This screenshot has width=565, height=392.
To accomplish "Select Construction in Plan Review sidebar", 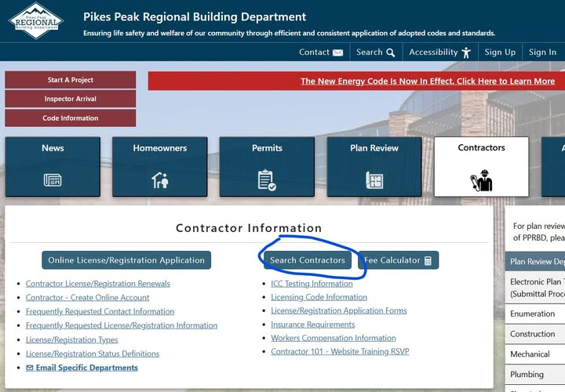I will [x=535, y=334].
